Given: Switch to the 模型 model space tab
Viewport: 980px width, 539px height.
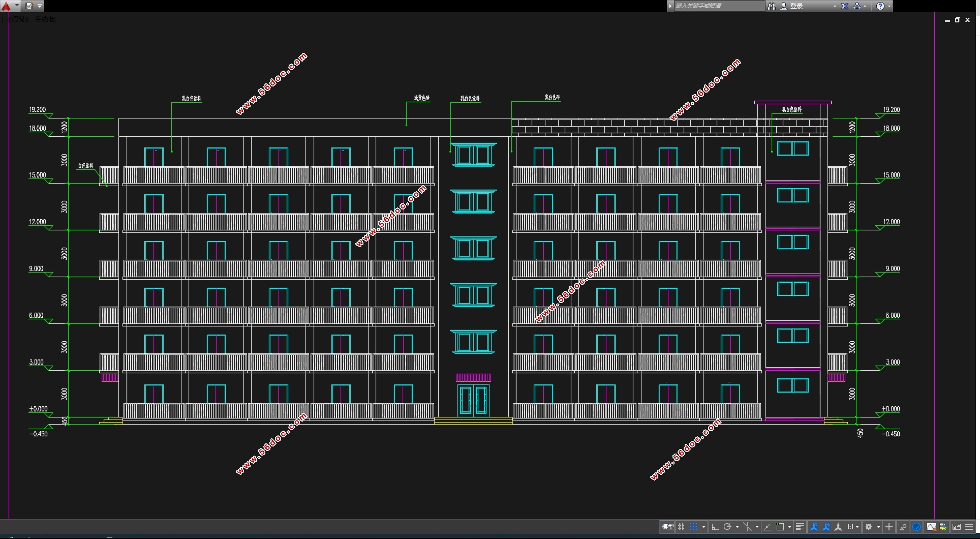Looking at the screenshot, I should tap(667, 527).
